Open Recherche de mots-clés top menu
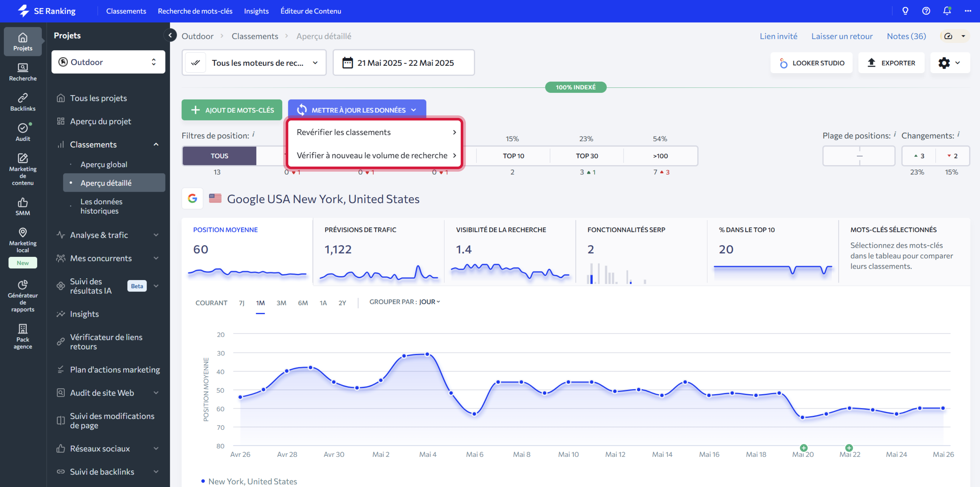The image size is (980, 487). pos(195,11)
